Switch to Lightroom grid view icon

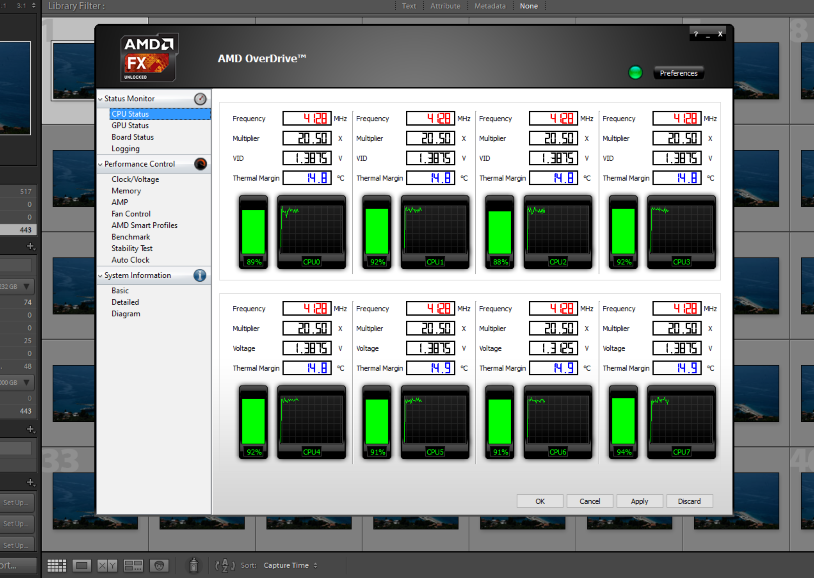56,566
